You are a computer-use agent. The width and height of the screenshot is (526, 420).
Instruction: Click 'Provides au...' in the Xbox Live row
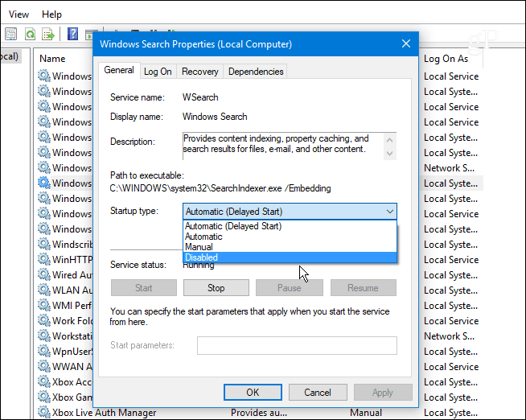259,412
